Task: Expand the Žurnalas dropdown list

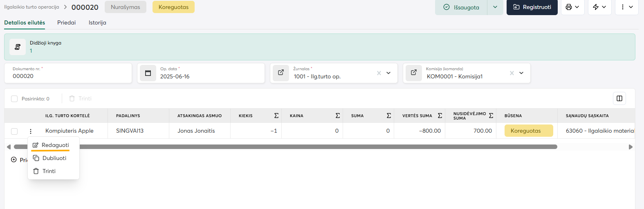Action: (x=388, y=73)
